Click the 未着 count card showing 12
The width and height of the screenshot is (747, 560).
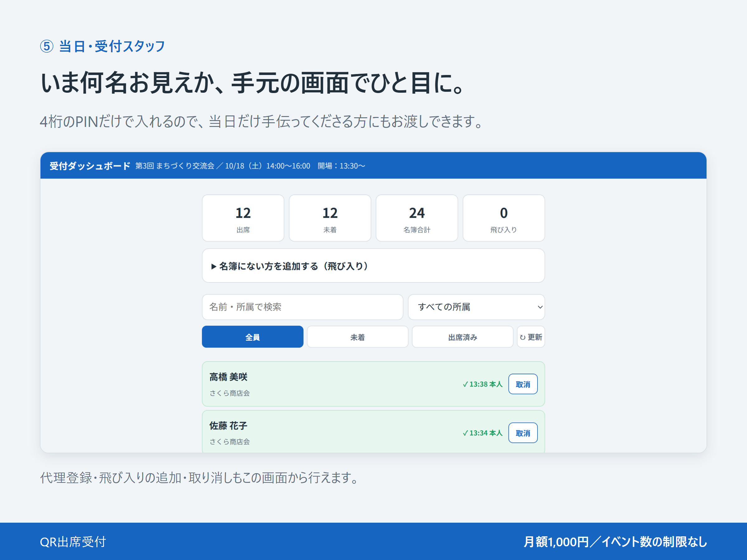[x=330, y=218]
